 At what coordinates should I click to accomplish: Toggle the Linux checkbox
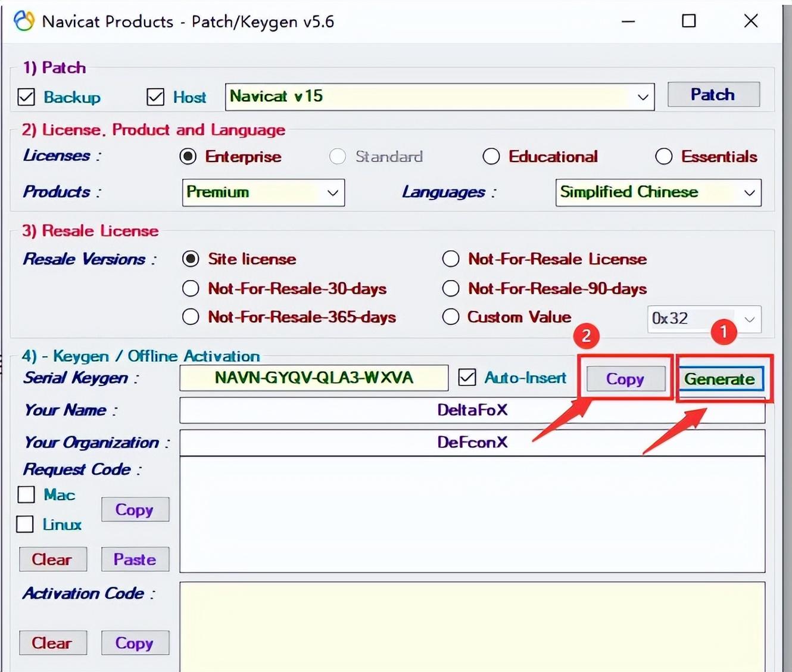(25, 524)
